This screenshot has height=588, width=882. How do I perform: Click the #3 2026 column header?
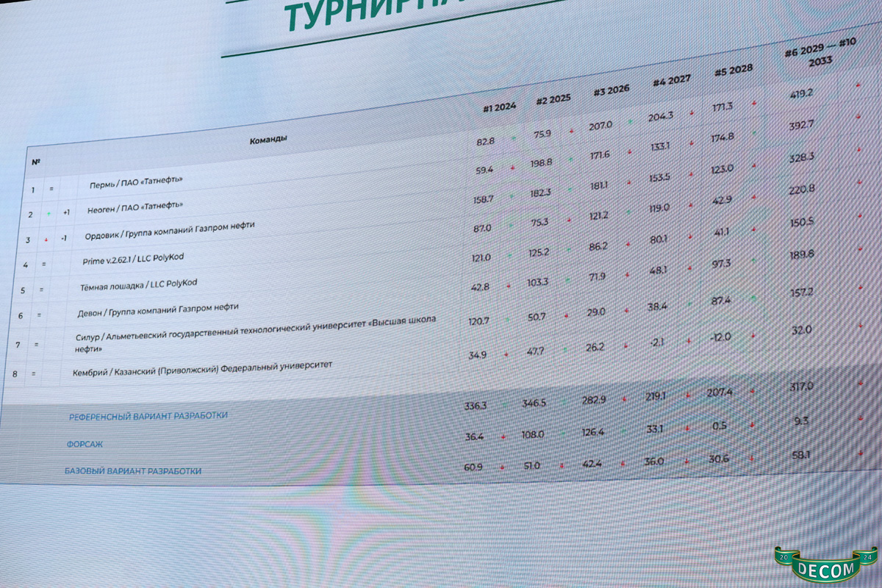(x=612, y=90)
